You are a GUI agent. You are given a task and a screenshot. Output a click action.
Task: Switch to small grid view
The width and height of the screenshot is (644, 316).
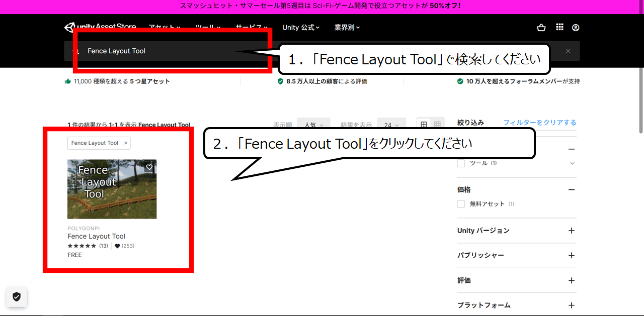437,124
